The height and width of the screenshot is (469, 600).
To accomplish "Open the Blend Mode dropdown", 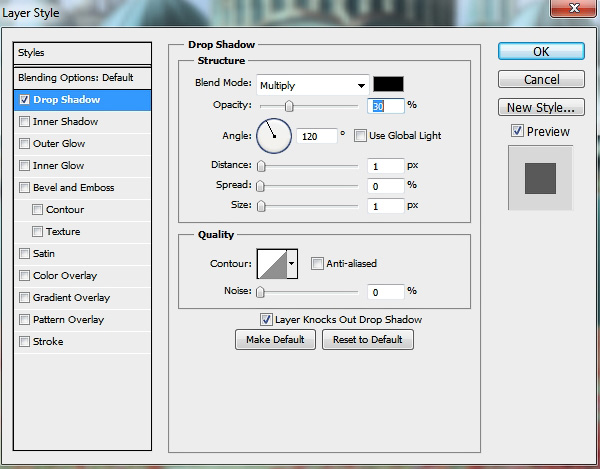I will 312,86.
